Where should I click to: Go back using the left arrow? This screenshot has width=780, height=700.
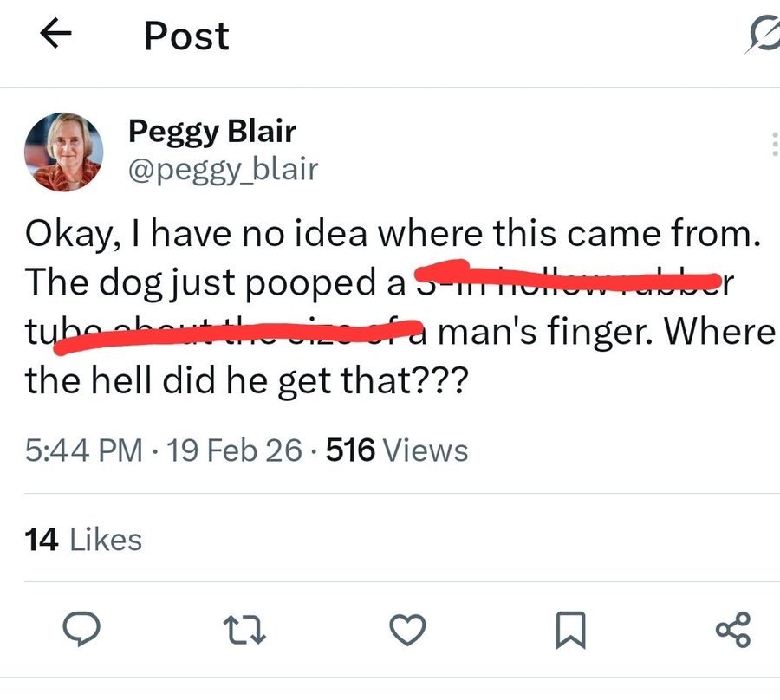click(56, 36)
